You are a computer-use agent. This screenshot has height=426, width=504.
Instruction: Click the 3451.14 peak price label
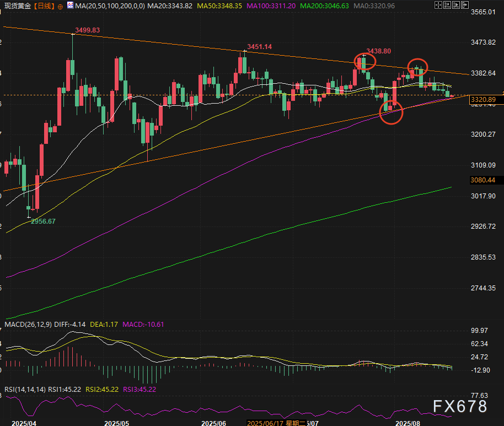[260, 47]
